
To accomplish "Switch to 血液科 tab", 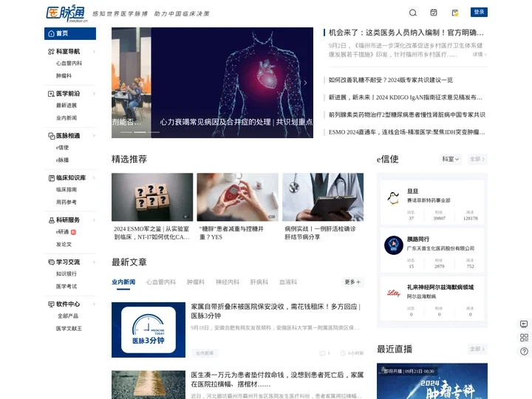I will 288,282.
